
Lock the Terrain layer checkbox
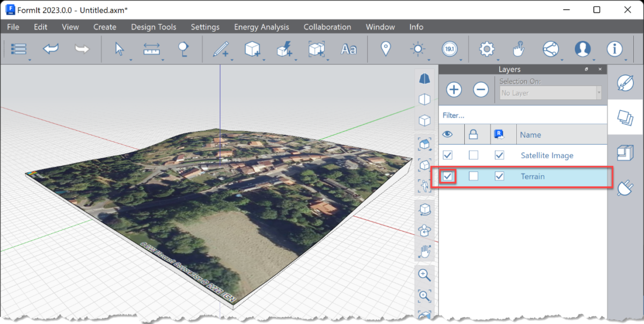point(473,176)
